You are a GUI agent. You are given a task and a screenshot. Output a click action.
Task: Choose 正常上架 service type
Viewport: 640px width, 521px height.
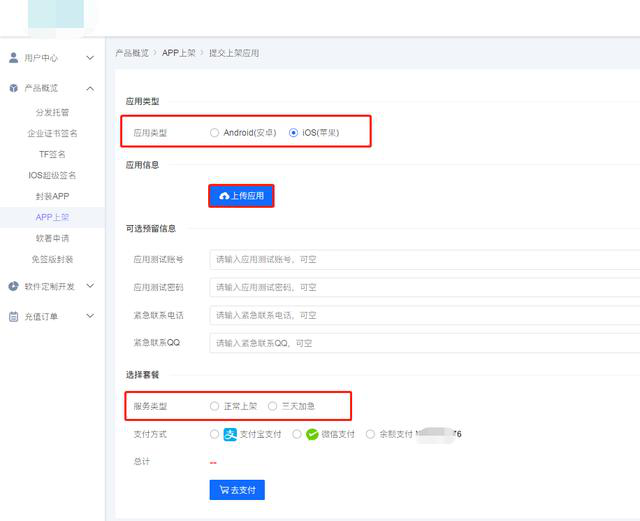click(x=214, y=406)
